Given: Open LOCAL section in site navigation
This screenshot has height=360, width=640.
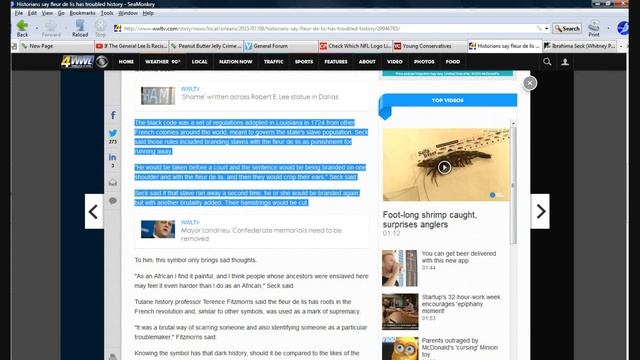Looking at the screenshot, I should 200,62.
